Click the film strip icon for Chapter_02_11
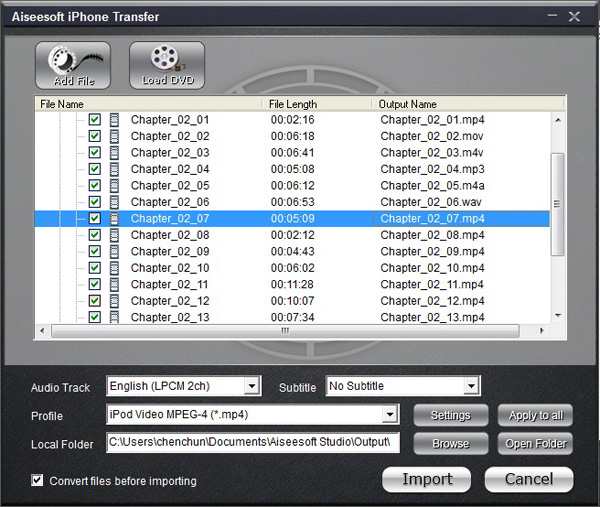This screenshot has width=600, height=507. pos(114,284)
